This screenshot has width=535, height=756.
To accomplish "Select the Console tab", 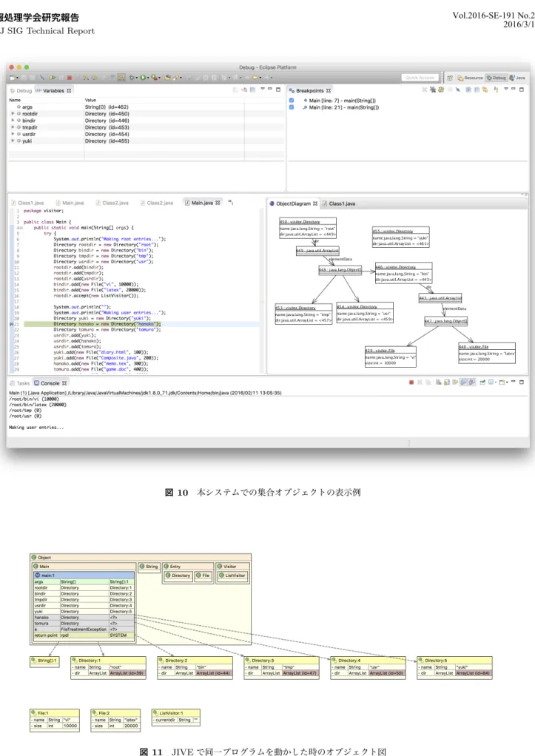I will [x=50, y=383].
